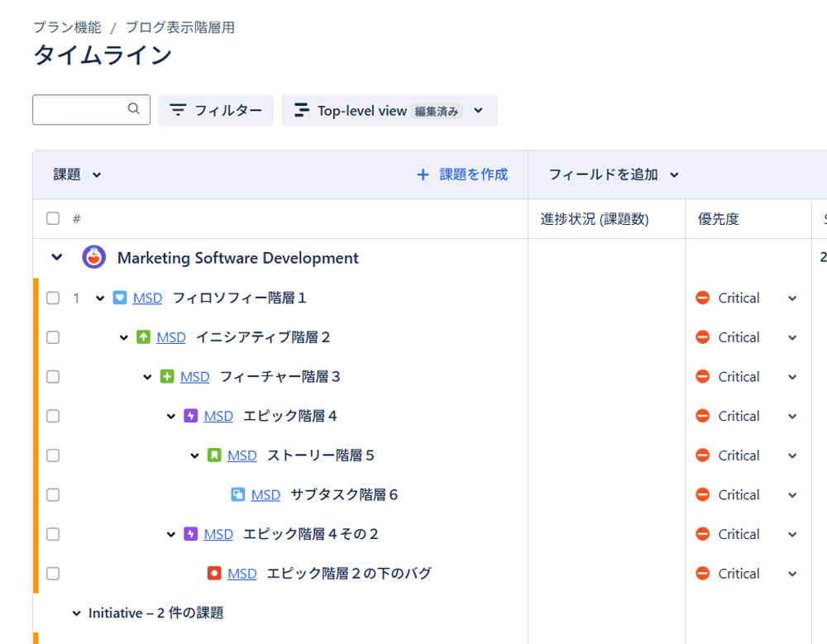The image size is (827, 644).
Task: Collapse フィロソフィー階層１ tree row
Action: pyautogui.click(x=100, y=298)
